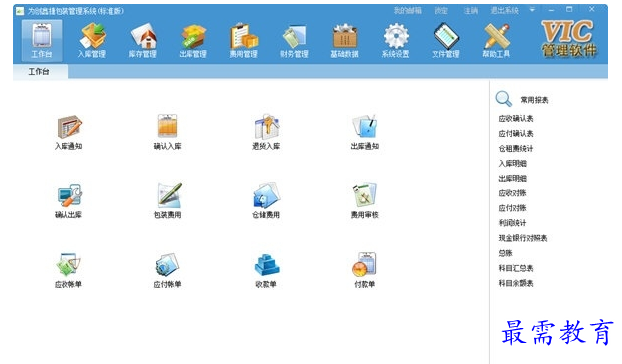Launch 确认入库 from the workbench

(167, 133)
